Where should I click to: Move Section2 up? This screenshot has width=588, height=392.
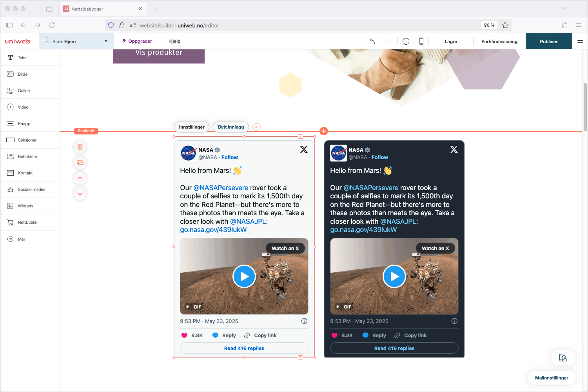(80, 178)
